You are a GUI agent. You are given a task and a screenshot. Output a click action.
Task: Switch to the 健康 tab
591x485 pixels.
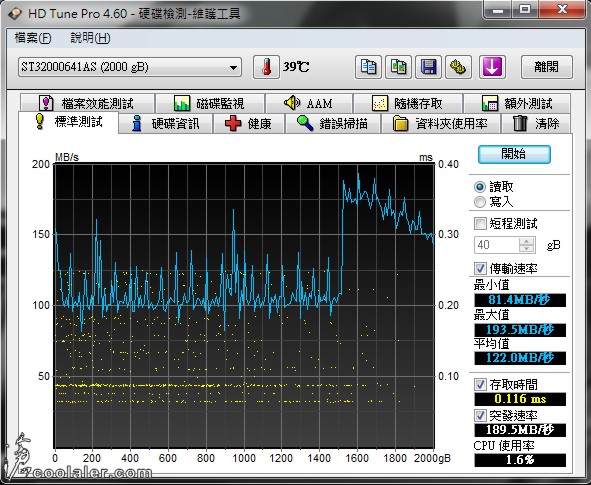pos(248,123)
